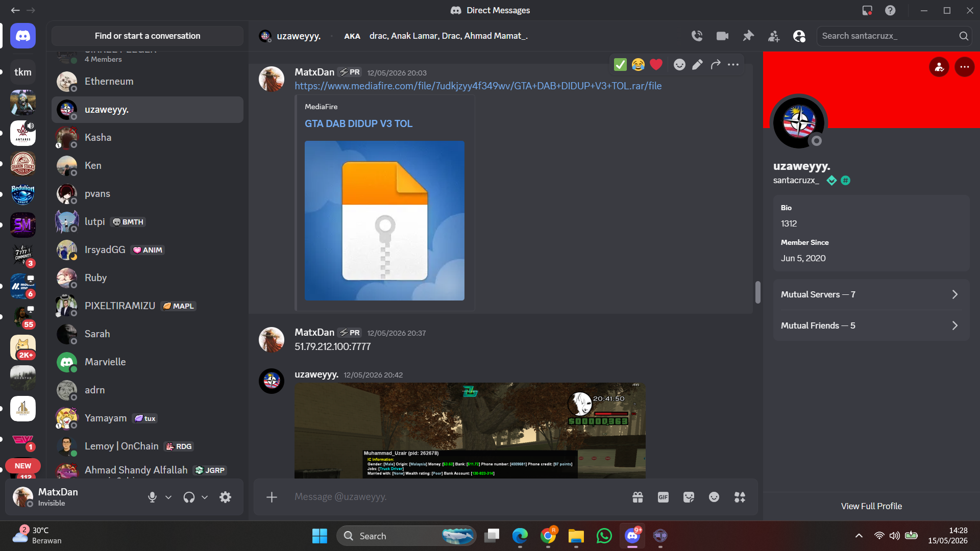Image resolution: width=980 pixels, height=551 pixels.
Task: Start a video call
Action: pos(722,36)
